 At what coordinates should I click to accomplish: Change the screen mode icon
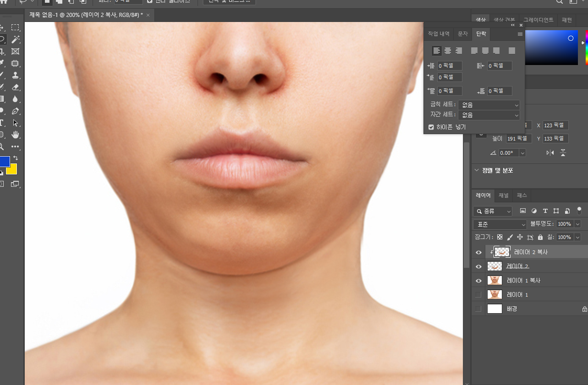[15, 184]
